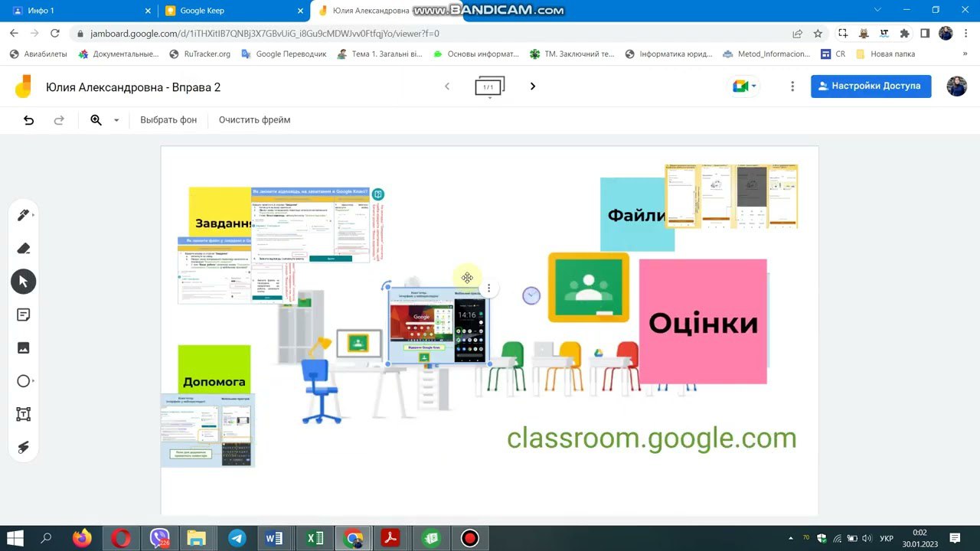Show hidden tray icons arrow
The width and height of the screenshot is (980, 551).
click(790, 538)
